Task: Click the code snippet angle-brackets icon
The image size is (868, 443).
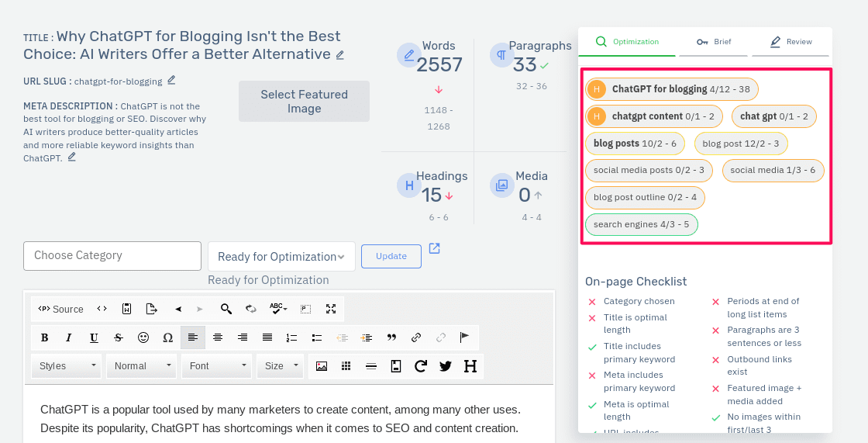Action: point(102,309)
